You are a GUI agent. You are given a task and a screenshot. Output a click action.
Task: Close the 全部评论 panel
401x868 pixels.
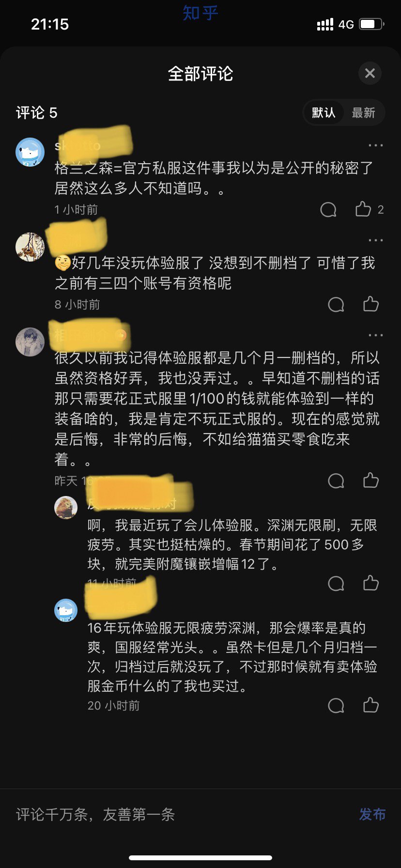[x=370, y=74]
